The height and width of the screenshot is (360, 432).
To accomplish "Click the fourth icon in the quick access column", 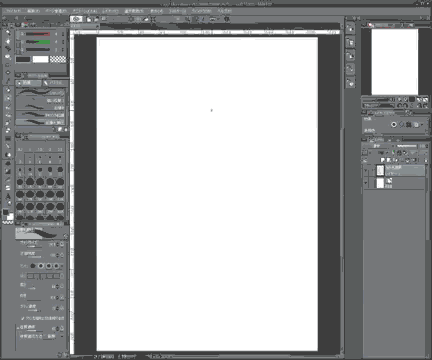I will pyautogui.click(x=350, y=69).
